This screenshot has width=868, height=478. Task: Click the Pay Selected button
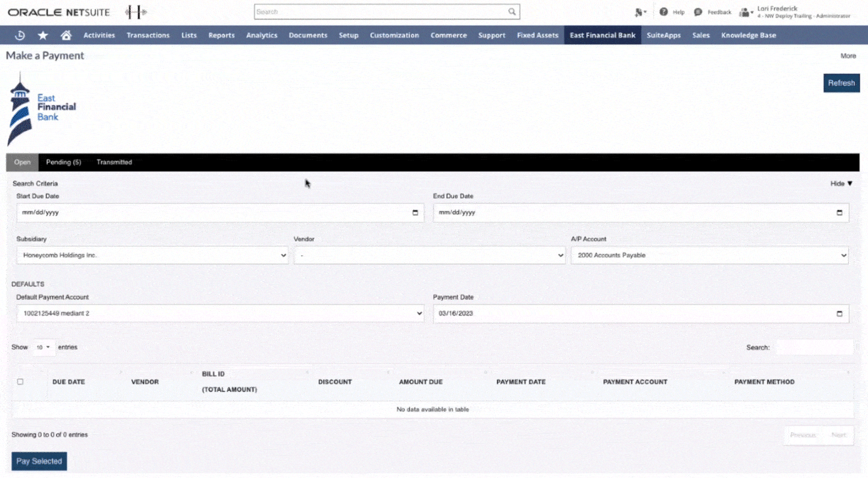tap(39, 461)
